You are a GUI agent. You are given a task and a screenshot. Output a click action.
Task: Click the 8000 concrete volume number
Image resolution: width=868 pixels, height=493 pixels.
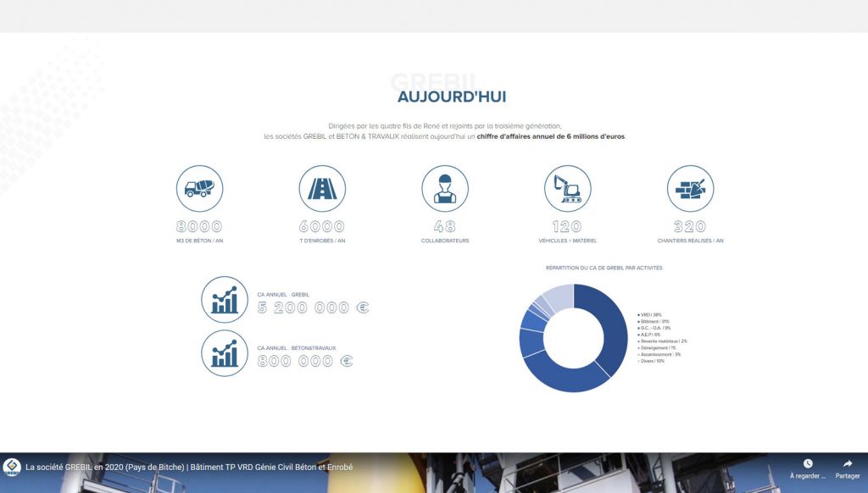click(199, 226)
